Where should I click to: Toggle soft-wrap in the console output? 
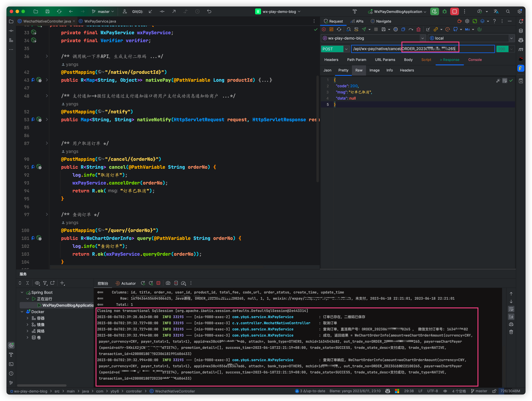tap(511, 309)
